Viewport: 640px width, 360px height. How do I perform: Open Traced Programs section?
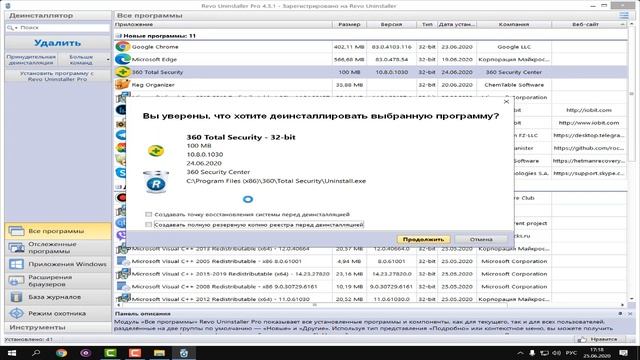(58, 247)
